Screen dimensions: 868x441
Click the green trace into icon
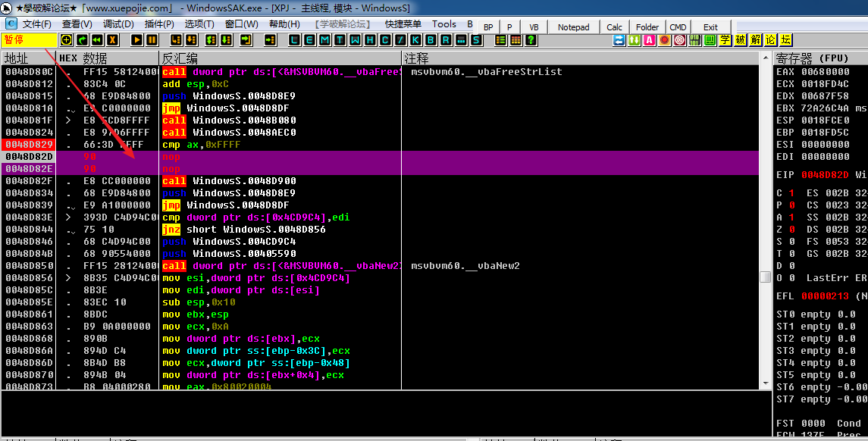pos(211,40)
